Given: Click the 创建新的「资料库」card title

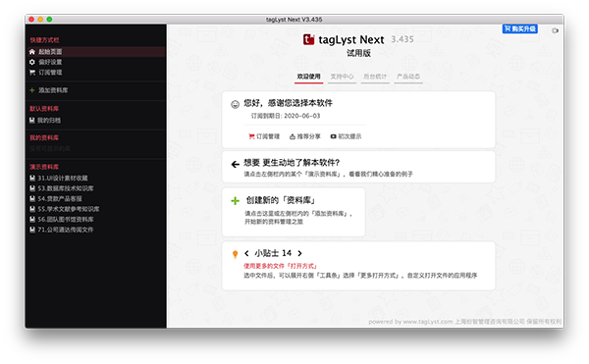Looking at the screenshot, I should tap(280, 200).
